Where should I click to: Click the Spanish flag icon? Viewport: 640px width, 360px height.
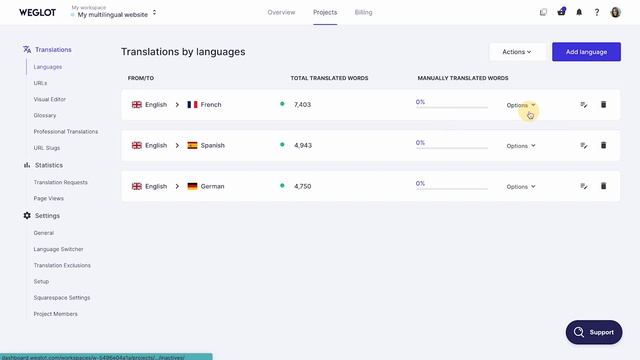point(192,145)
